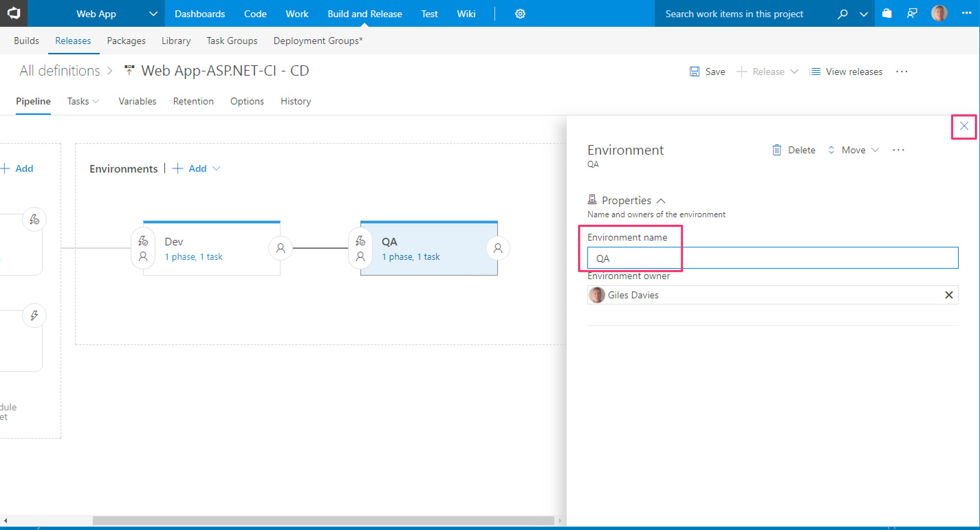Click the Environment name input field

tap(772, 258)
